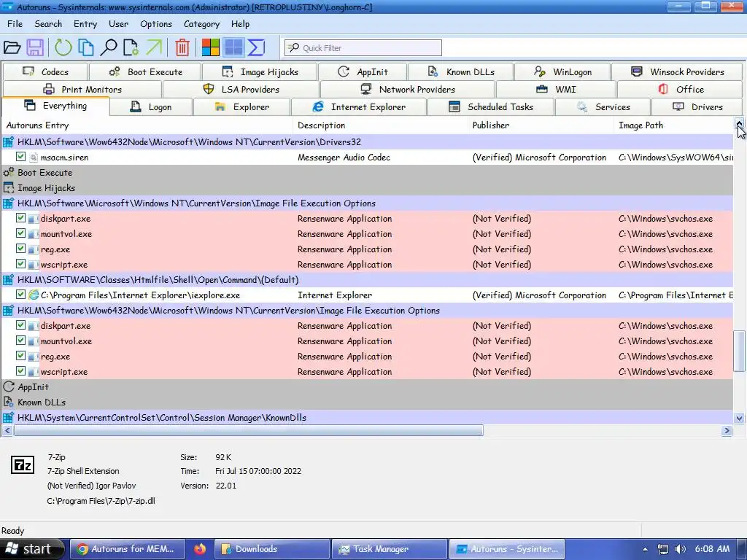Uncheck first mountvol.exe checkbox under Windows NT key

20,233
